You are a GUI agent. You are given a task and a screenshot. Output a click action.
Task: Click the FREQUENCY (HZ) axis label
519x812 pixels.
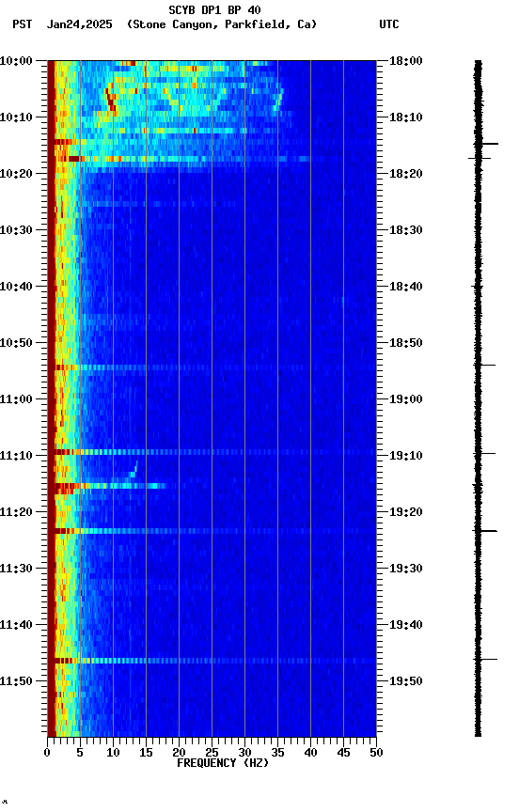pos(223,763)
